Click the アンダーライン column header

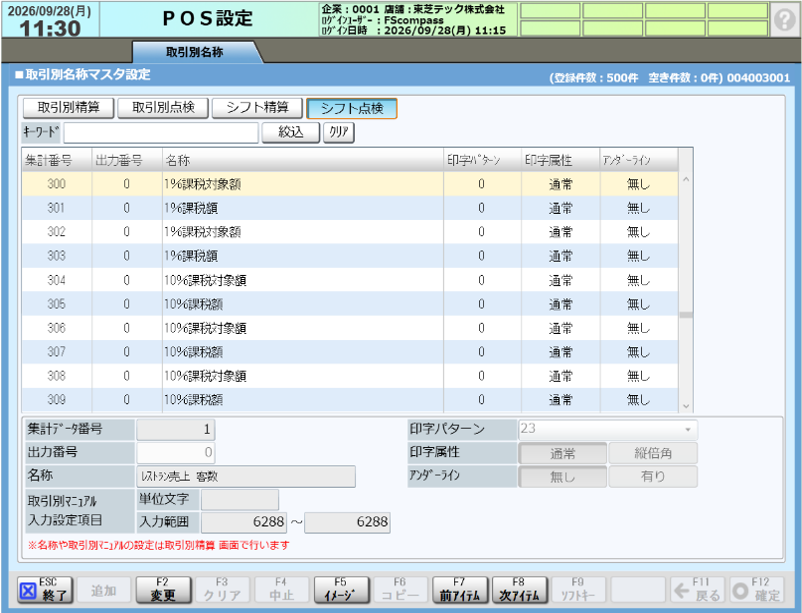[639, 160]
